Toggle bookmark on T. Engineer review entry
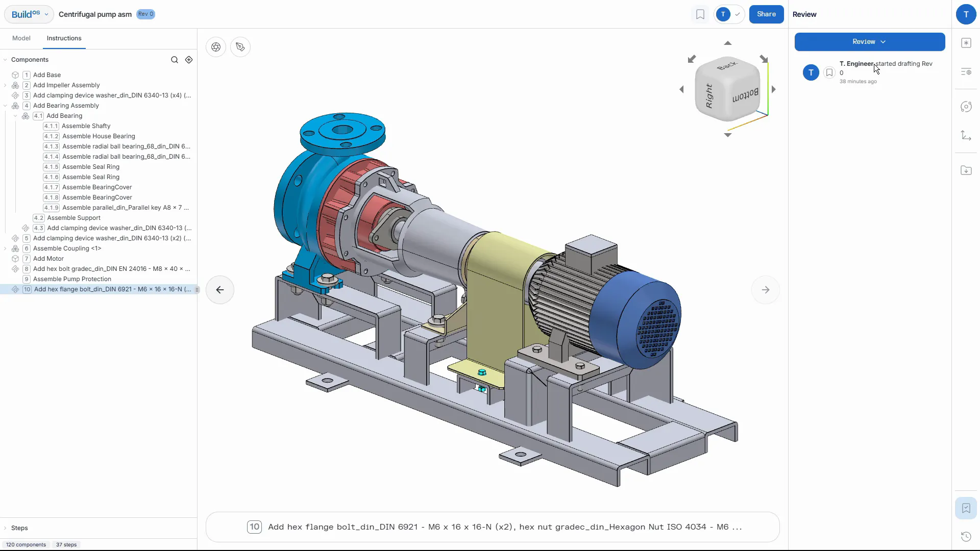Image resolution: width=980 pixels, height=551 pixels. (829, 72)
